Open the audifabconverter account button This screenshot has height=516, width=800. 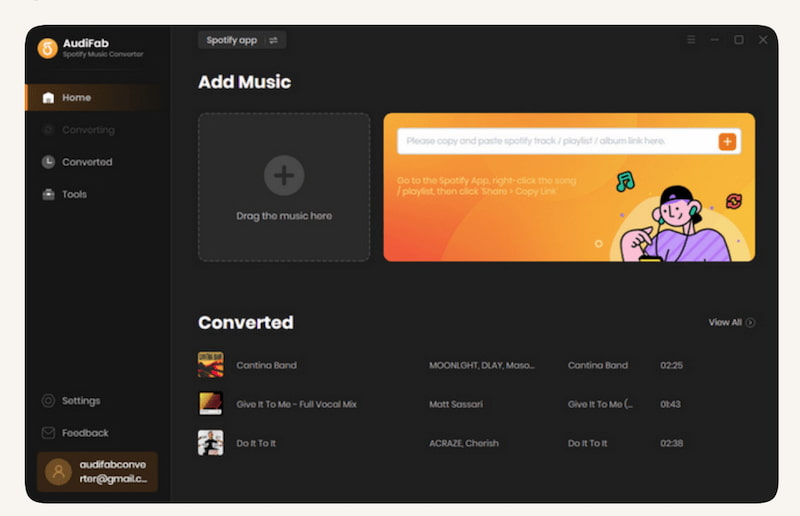pos(97,472)
